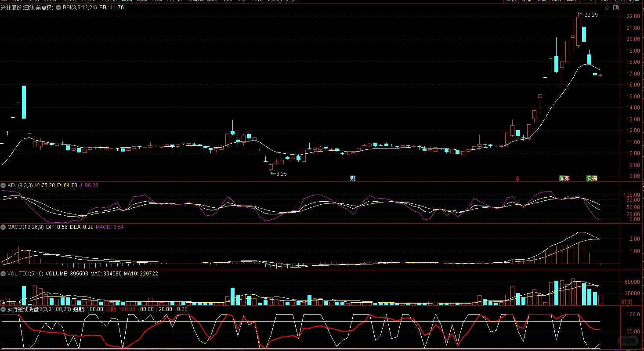Click the panel layout icon at top right

point(616,8)
